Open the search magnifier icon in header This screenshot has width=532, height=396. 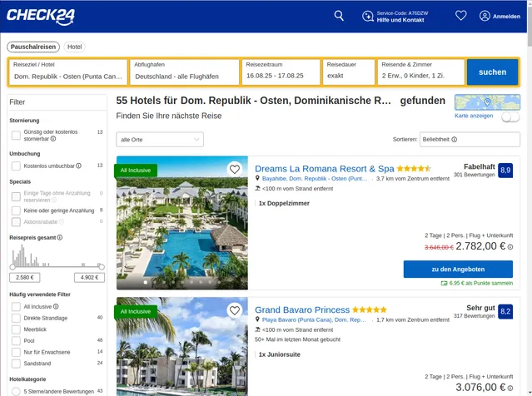pyautogui.click(x=339, y=16)
